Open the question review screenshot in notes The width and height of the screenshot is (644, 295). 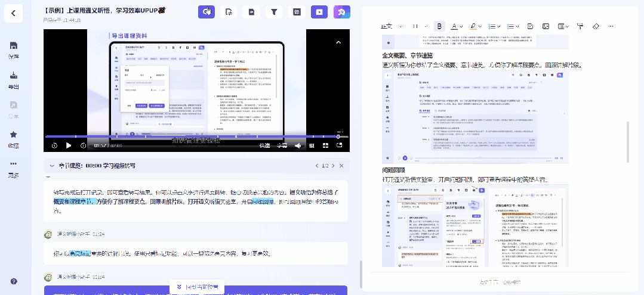coord(476,226)
